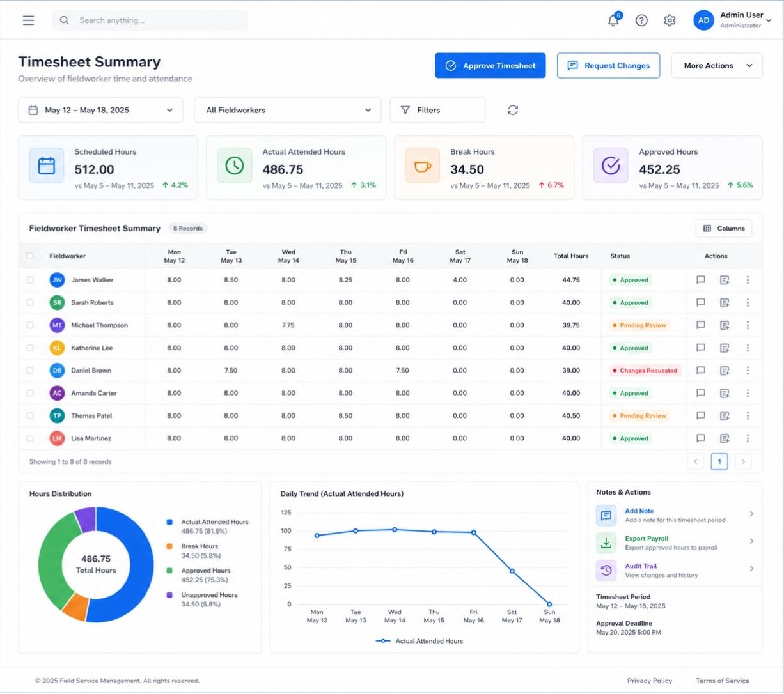The image size is (784, 694).
Task: Click James Walker's 44.75 total hours
Action: (571, 280)
